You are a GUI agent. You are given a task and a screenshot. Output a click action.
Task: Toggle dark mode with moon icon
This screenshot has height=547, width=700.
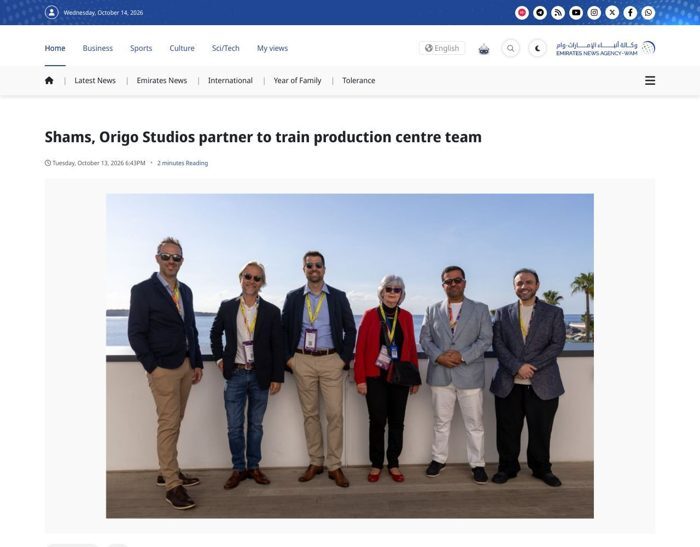[x=538, y=48]
